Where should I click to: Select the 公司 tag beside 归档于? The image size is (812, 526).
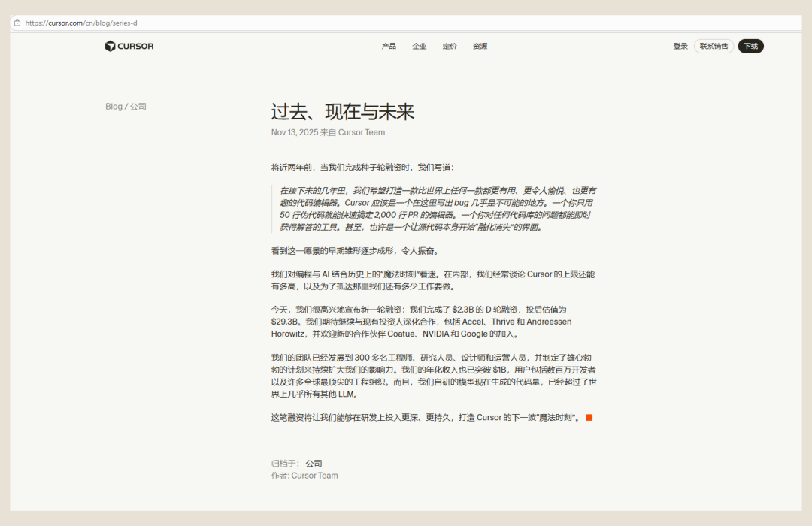pyautogui.click(x=314, y=464)
